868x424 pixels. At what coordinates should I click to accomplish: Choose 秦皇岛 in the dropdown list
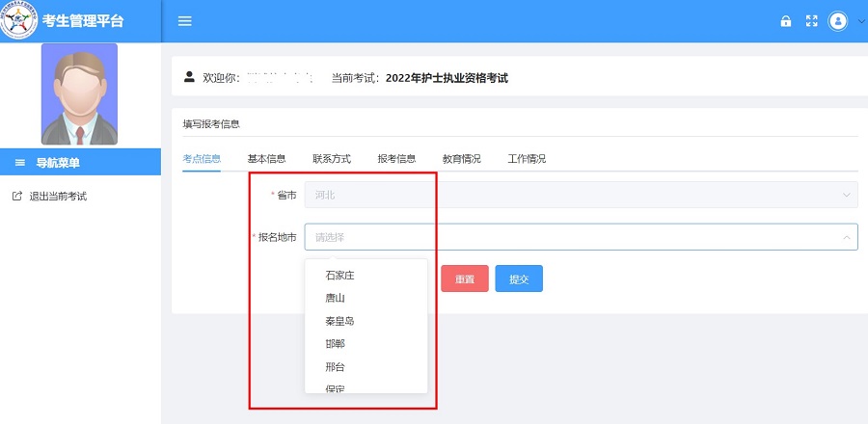(340, 321)
